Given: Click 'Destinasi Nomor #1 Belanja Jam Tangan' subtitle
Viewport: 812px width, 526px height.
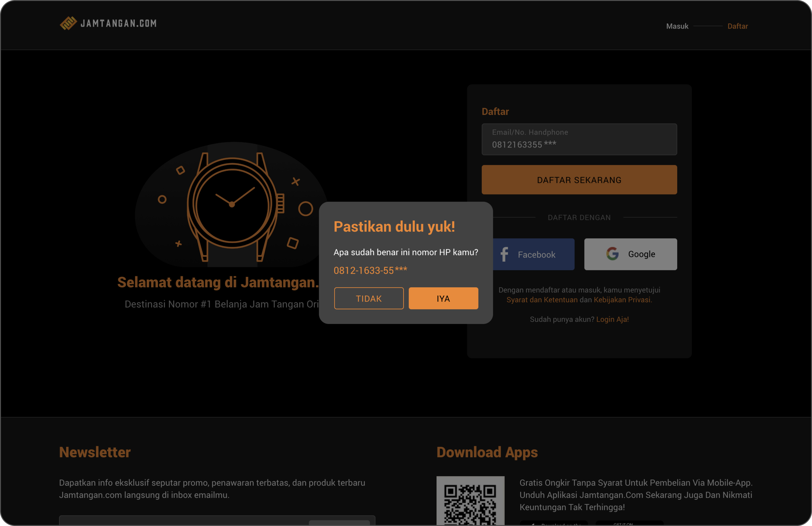Looking at the screenshot, I should 222,304.
